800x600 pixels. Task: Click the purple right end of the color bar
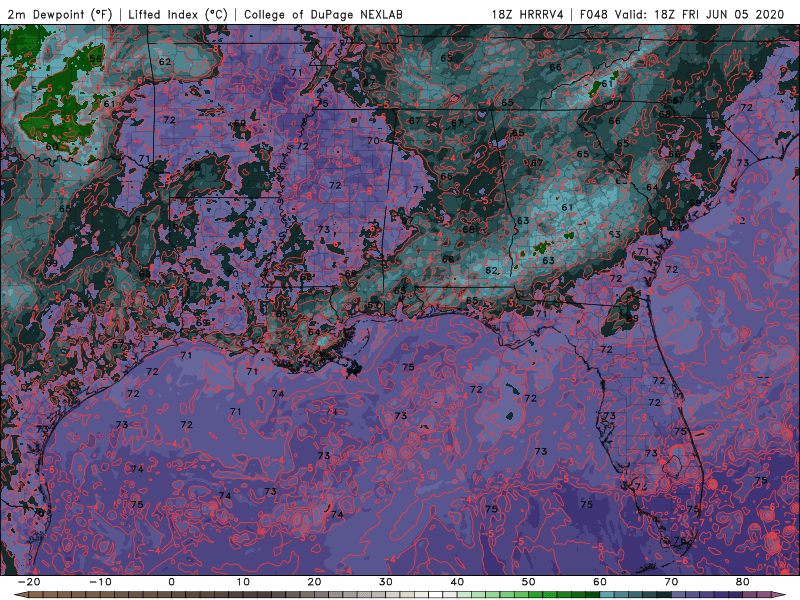[x=780, y=594]
